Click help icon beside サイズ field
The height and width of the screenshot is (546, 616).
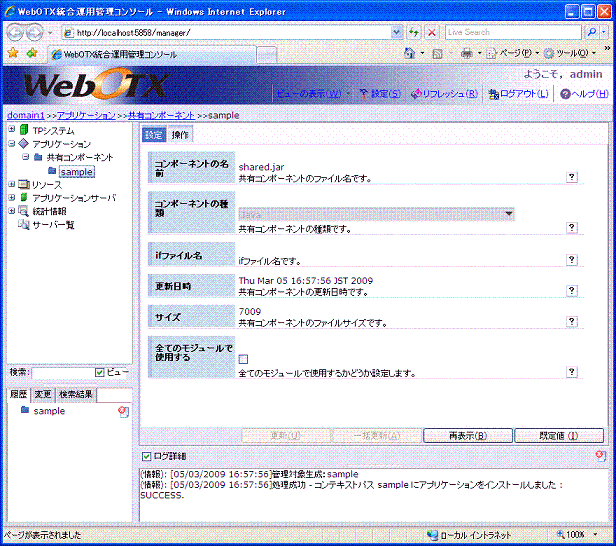(572, 323)
